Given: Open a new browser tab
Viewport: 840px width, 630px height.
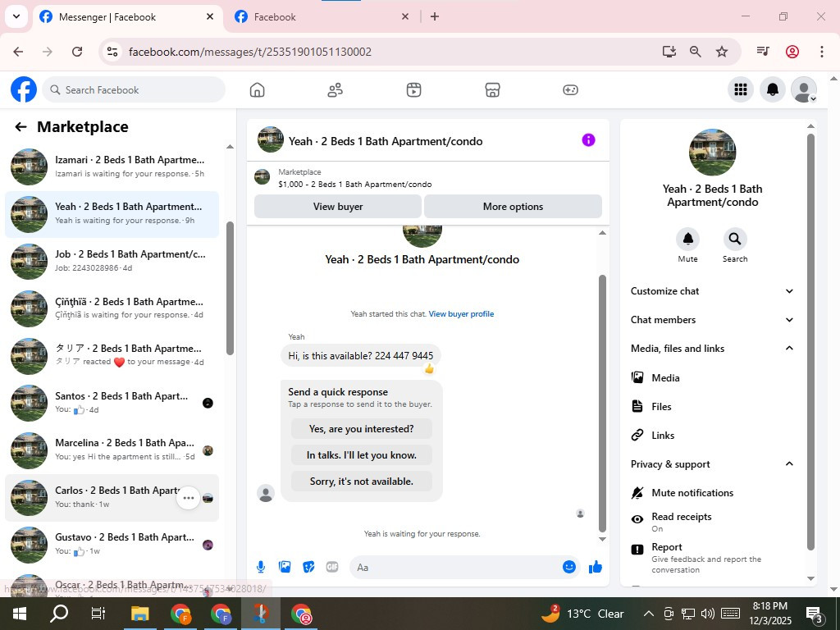Looking at the screenshot, I should tap(435, 16).
